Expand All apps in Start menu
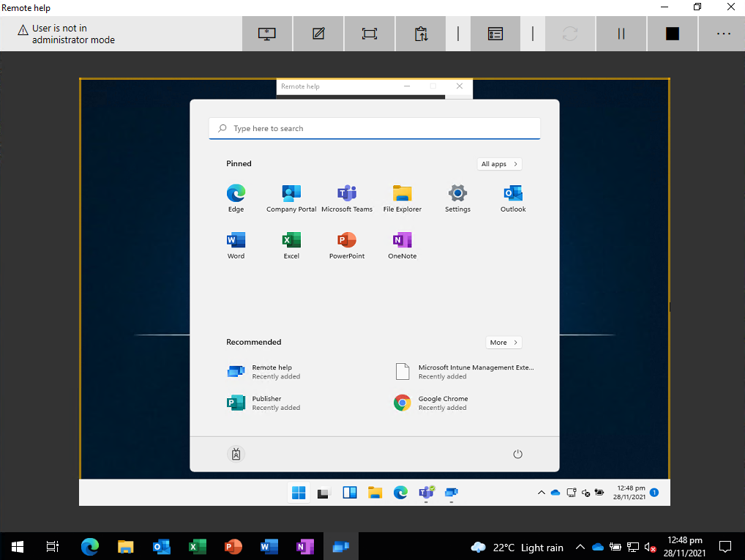745x560 pixels. 499,164
